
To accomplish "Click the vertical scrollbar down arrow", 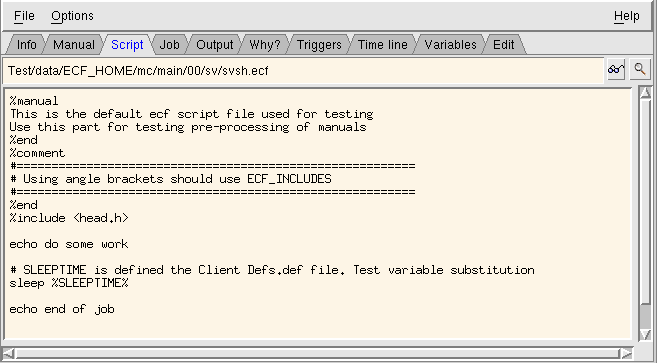I will click(x=645, y=334).
